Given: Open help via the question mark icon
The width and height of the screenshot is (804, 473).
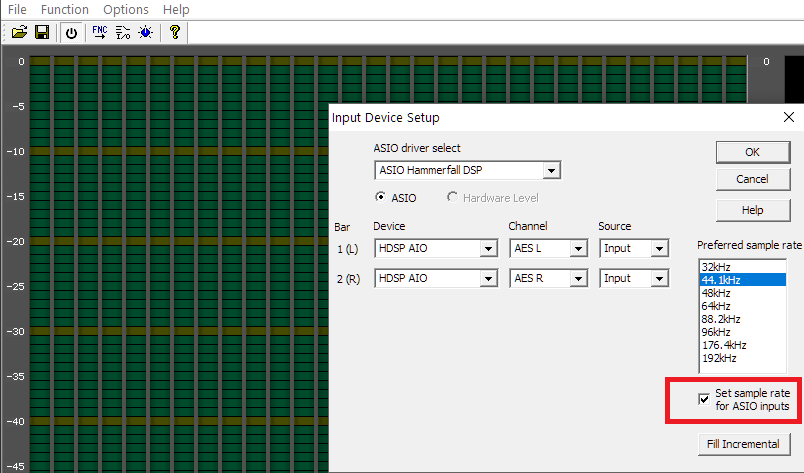Looking at the screenshot, I should tap(175, 32).
